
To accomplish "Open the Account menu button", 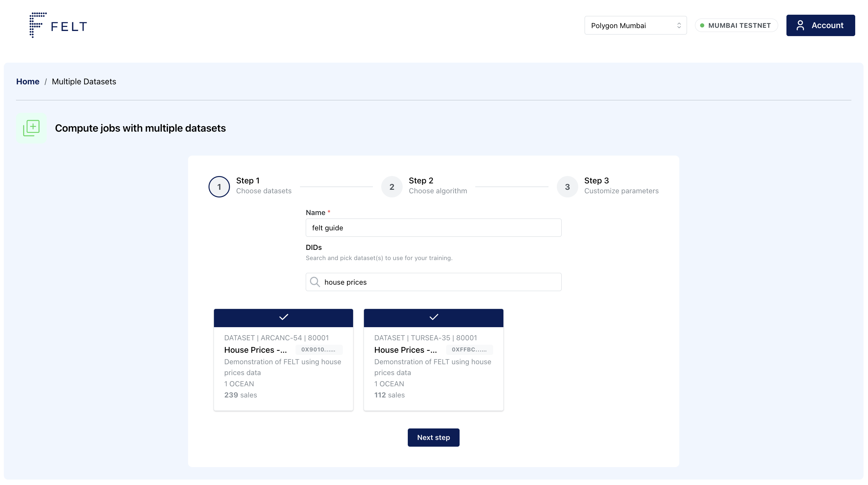I will [820, 25].
